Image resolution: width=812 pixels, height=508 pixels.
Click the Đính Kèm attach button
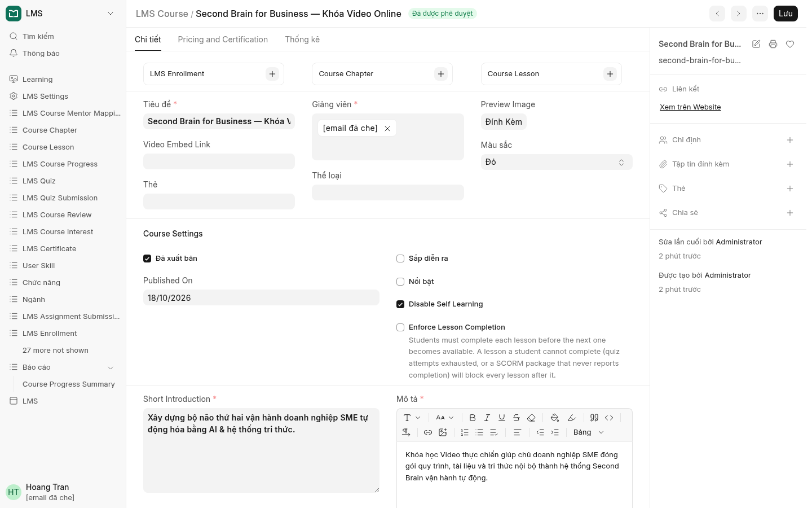[x=504, y=122]
